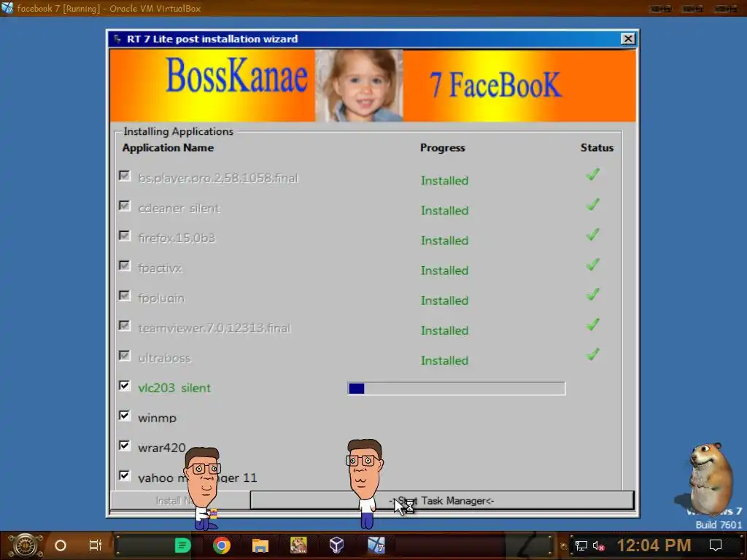The image size is (747, 560).
Task: Click the green checkmark for fpplugin
Action: click(x=592, y=295)
